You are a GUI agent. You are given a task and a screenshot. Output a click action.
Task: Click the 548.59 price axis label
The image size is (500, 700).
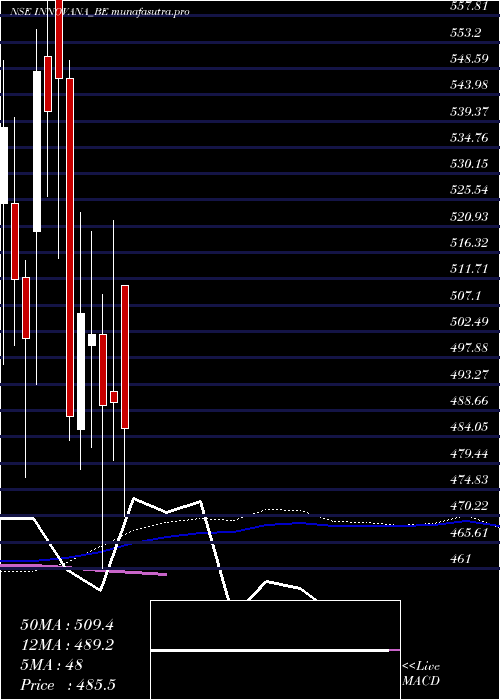469,58
